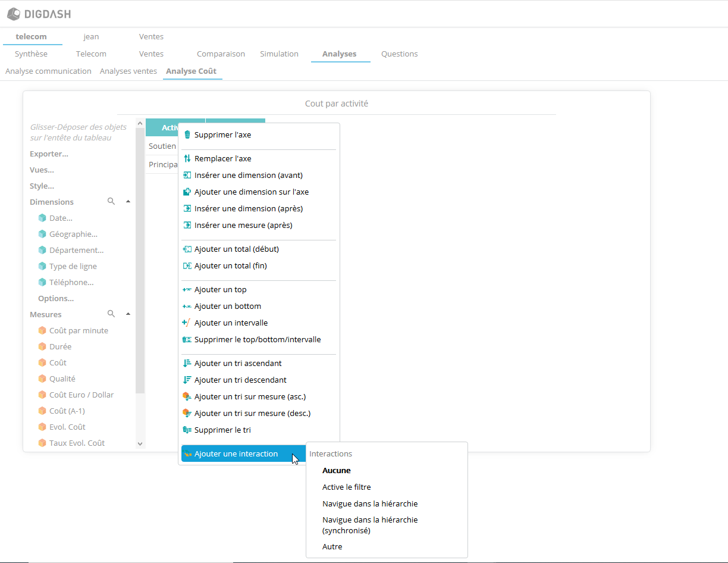The width and height of the screenshot is (728, 563).
Task: Expand the Téléphone... dimension
Action: [71, 282]
